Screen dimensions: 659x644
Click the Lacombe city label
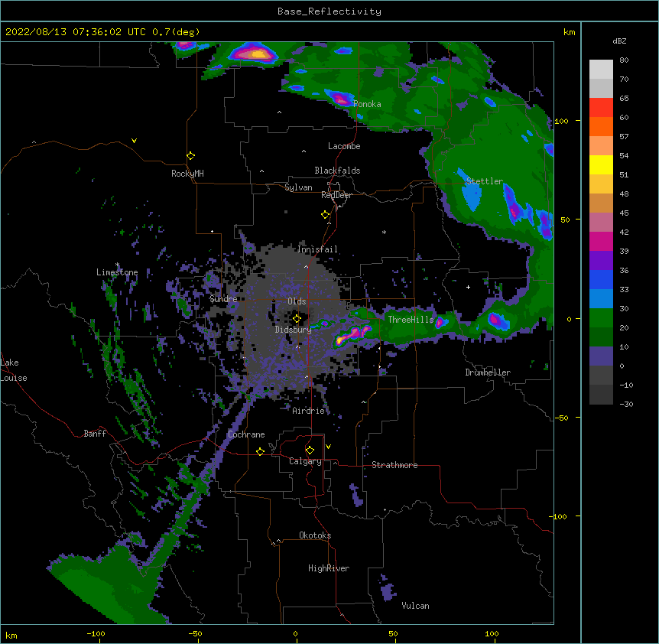click(x=344, y=146)
